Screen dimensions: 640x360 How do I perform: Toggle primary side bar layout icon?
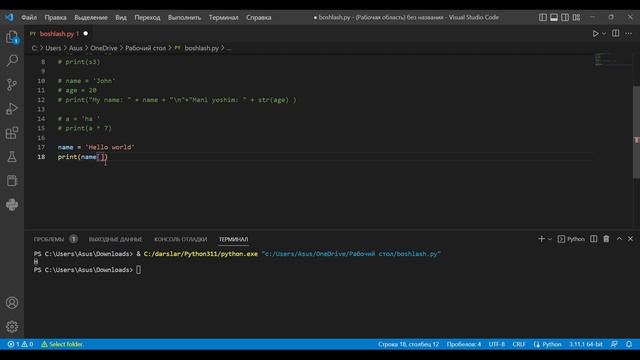(x=542, y=17)
